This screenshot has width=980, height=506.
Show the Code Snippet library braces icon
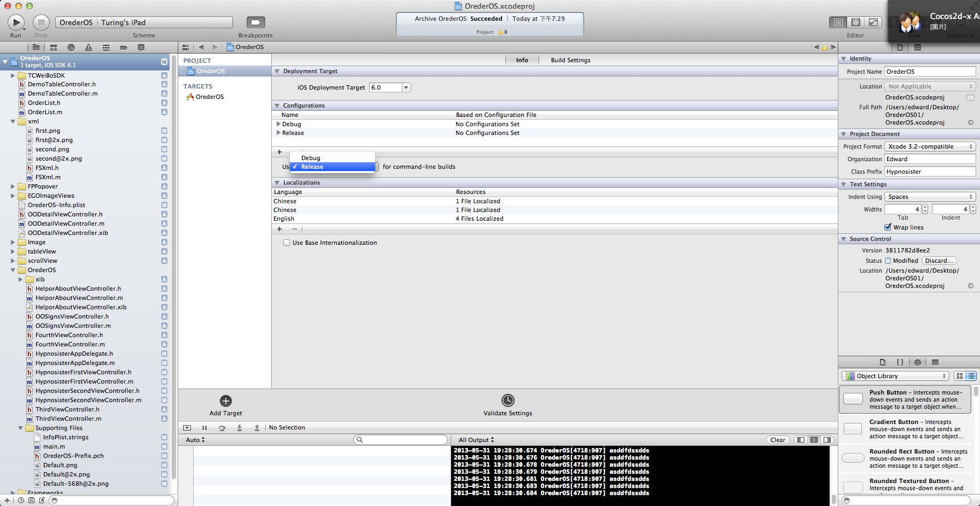900,362
